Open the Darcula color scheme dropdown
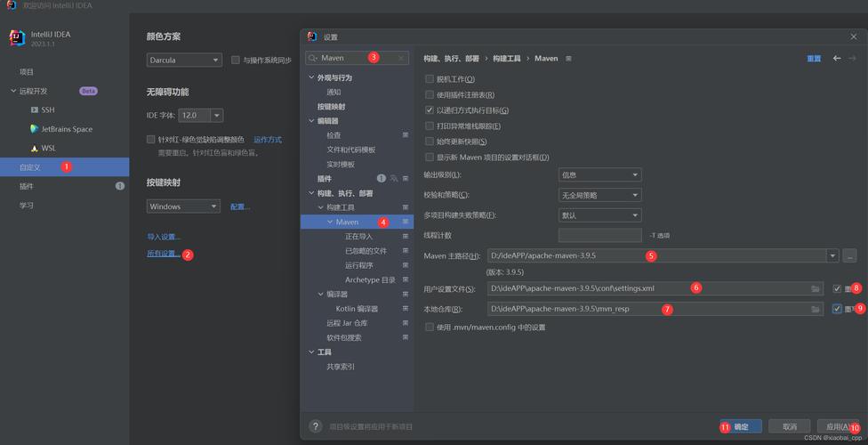868x445 pixels. click(x=184, y=60)
